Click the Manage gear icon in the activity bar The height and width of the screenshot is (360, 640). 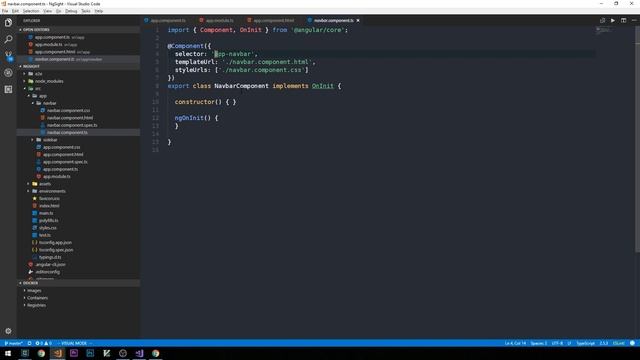(x=8, y=331)
